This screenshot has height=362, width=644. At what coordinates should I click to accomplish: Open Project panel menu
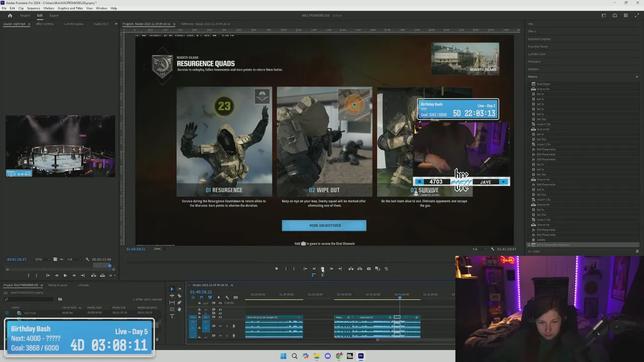click(42, 285)
